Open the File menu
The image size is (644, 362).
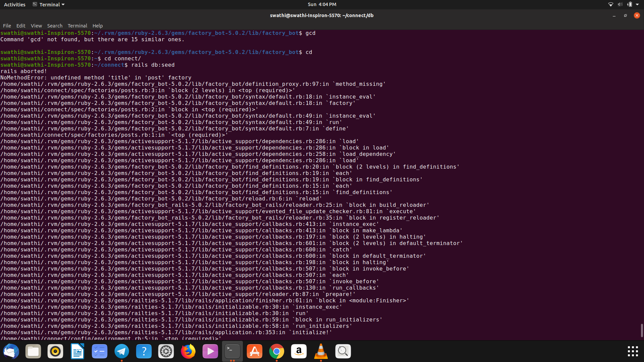pos(7,26)
